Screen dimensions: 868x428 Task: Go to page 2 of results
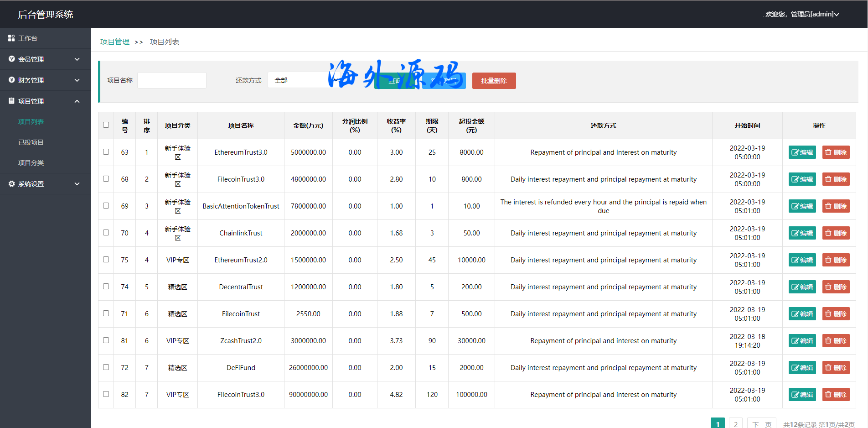point(735,424)
